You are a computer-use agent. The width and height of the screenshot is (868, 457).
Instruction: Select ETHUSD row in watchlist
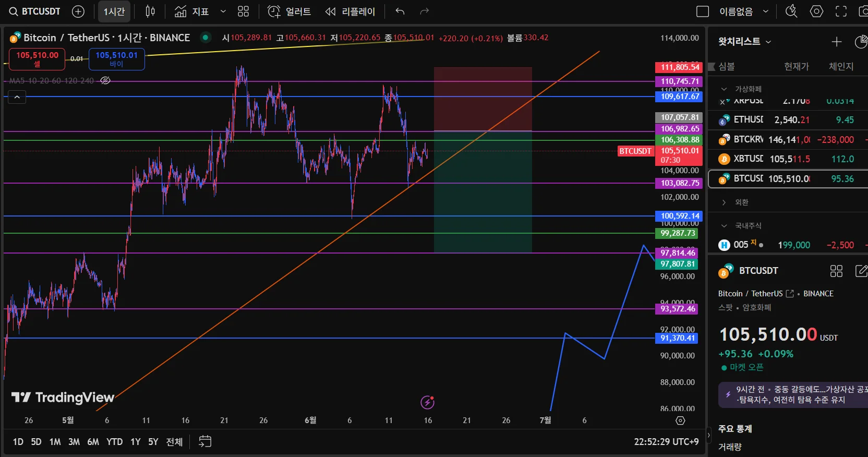pos(788,120)
